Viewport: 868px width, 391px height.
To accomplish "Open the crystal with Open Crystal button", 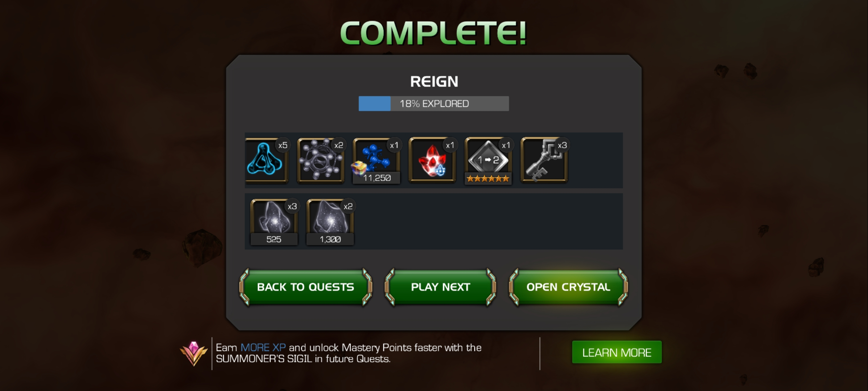I will (568, 287).
